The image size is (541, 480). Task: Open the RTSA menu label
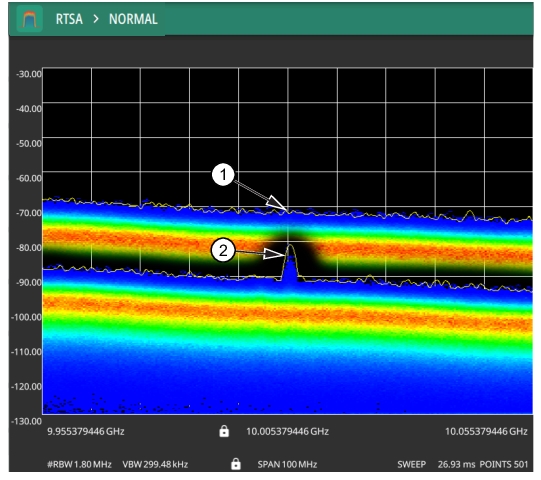[x=69, y=19]
